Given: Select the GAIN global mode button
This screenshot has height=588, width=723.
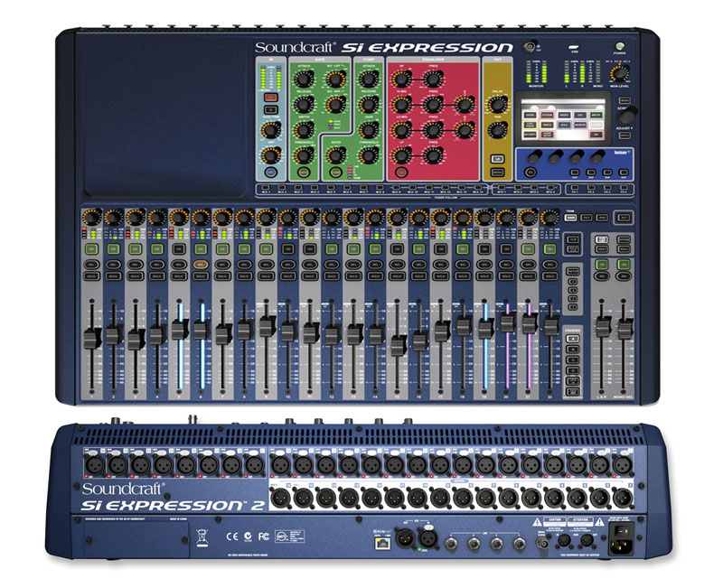Looking at the screenshot, I should tap(571, 218).
